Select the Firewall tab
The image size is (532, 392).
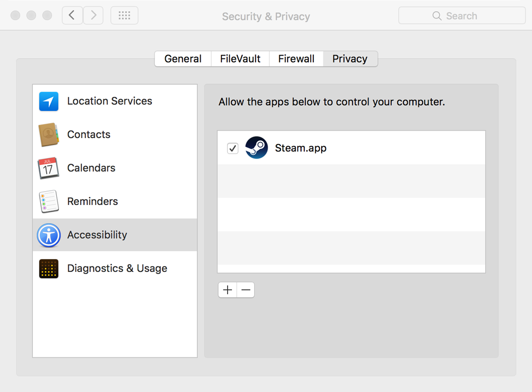[x=296, y=59]
